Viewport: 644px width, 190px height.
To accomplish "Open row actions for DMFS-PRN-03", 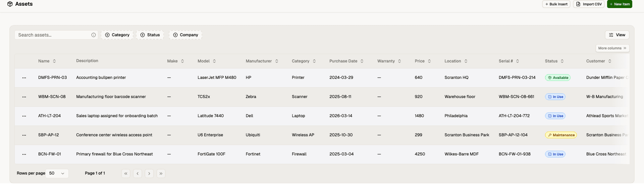I will tap(24, 78).
